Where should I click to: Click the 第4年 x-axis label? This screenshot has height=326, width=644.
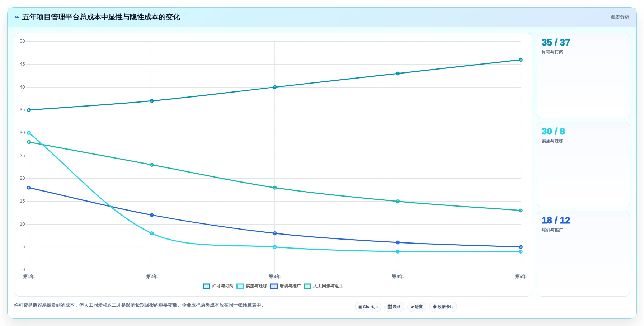point(398,277)
